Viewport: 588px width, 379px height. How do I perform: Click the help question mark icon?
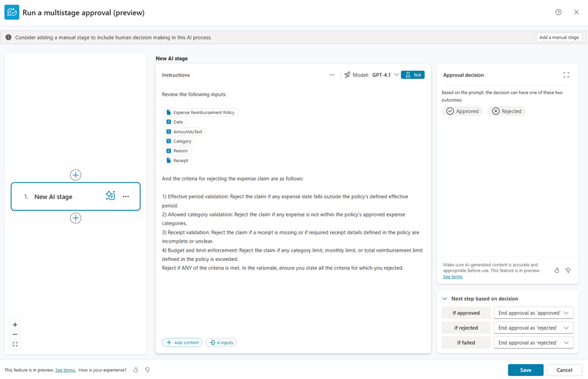[x=558, y=13]
